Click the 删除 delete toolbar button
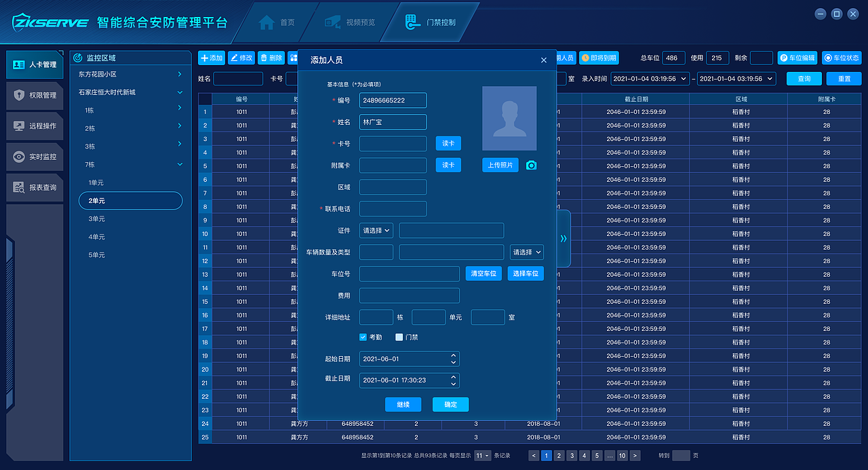868x470 pixels. pos(271,58)
